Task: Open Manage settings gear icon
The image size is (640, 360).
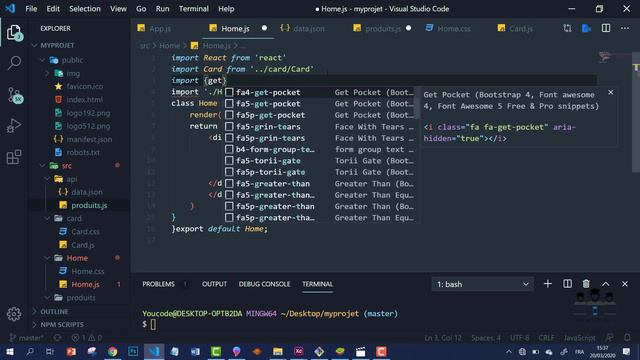Action: (14, 314)
